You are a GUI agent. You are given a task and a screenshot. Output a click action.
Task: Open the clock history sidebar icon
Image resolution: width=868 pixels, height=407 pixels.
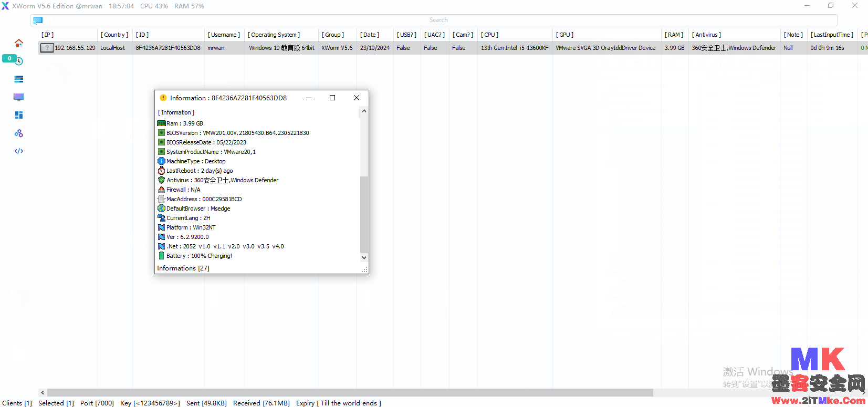19,61
